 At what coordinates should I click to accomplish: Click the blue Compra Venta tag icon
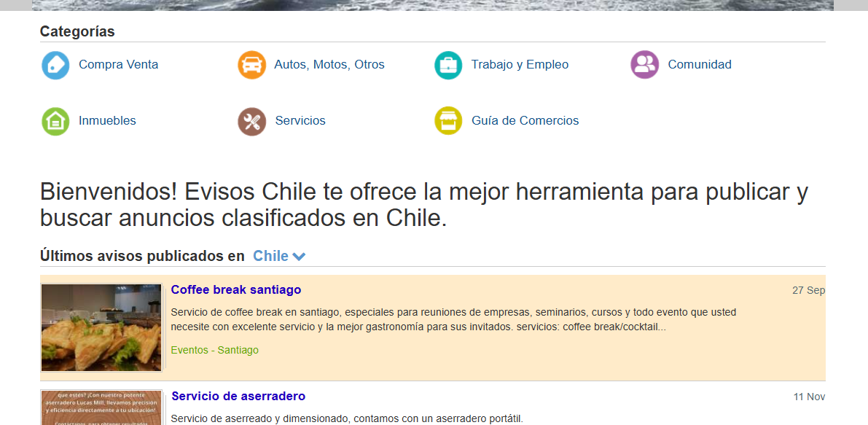pyautogui.click(x=55, y=65)
